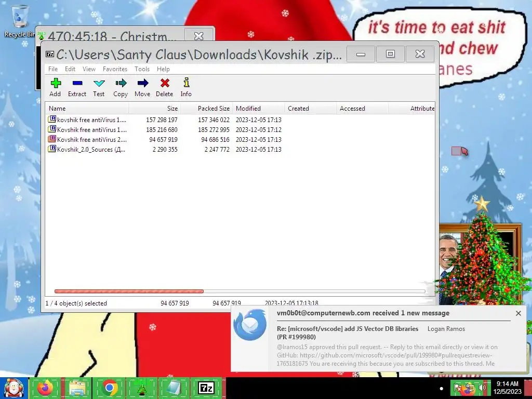Click the network tray icon

pos(470,388)
